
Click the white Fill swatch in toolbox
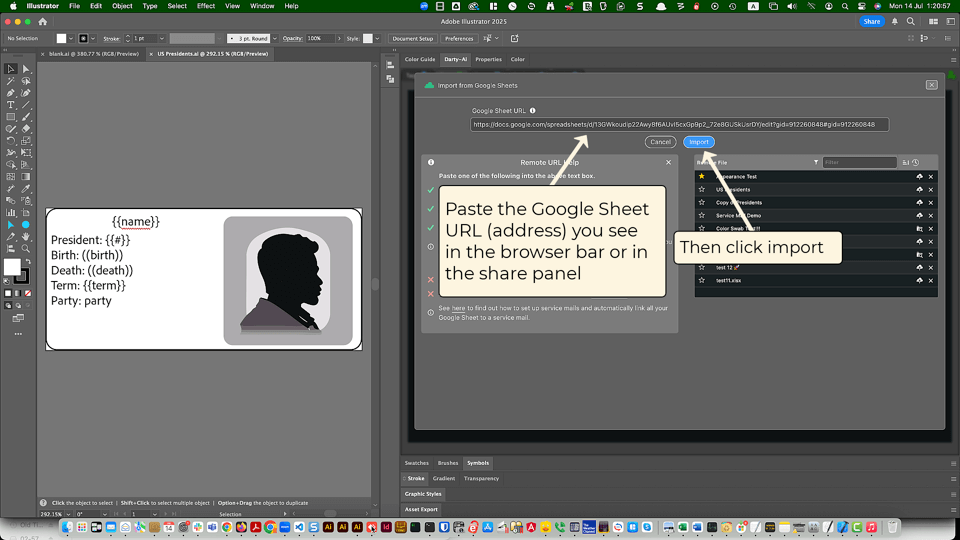(x=12, y=267)
